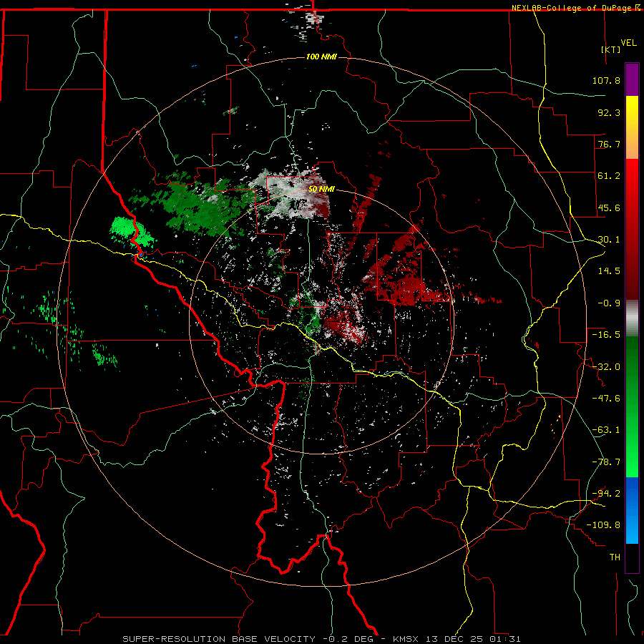644x644 pixels.
Task: Click the -47.6 velocity scale value
Action: 606,399
